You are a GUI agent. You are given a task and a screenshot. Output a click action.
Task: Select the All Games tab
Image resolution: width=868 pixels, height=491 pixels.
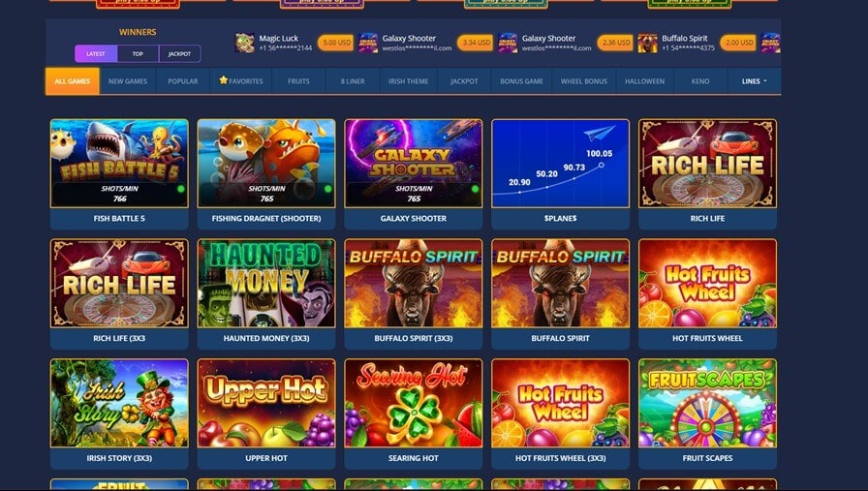(73, 81)
